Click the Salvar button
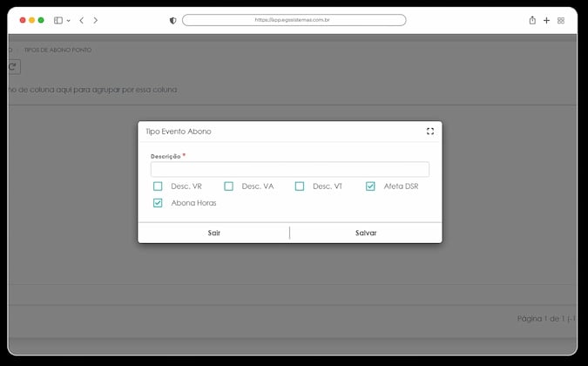This screenshot has width=588, height=366. pos(366,233)
